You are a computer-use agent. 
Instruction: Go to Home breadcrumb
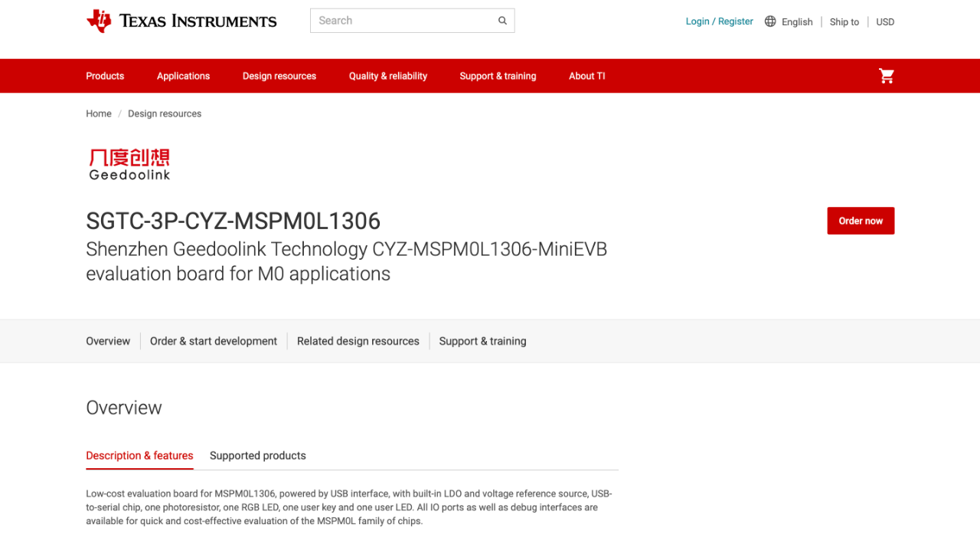(99, 113)
